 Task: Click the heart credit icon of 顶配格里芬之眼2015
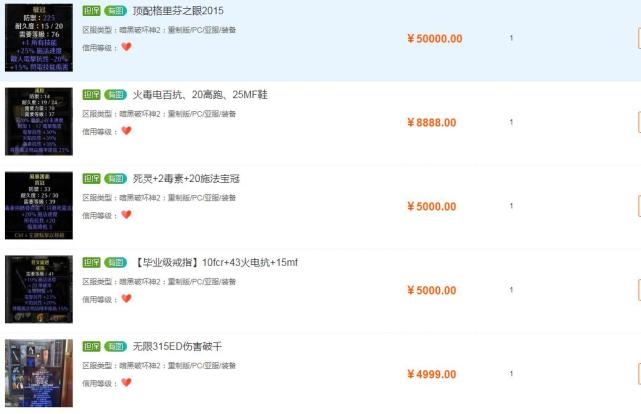[126, 47]
